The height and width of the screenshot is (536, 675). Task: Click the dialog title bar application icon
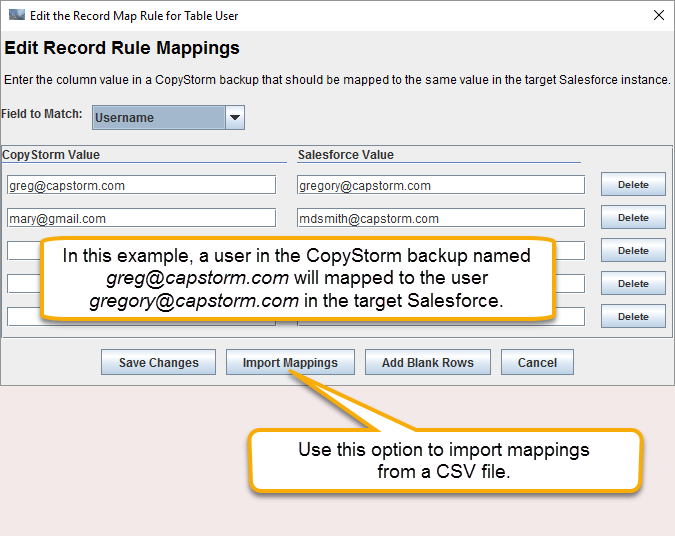(x=17, y=15)
